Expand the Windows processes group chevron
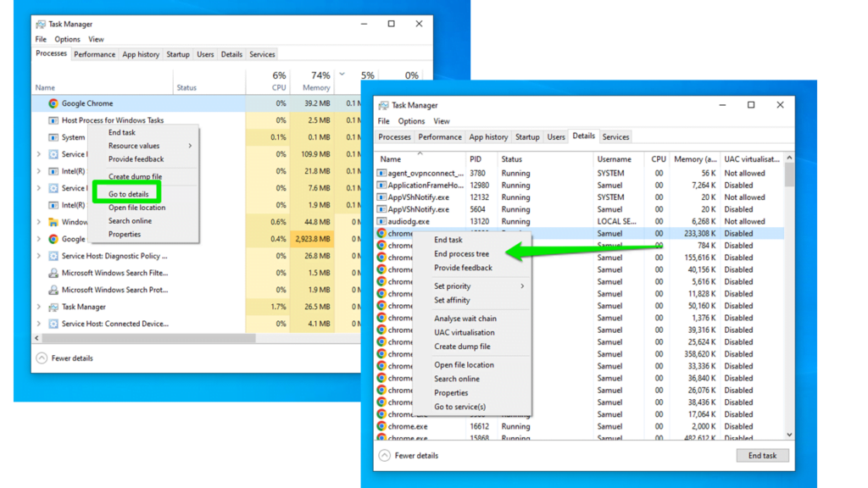This screenshot has width=868, height=488. click(38, 220)
